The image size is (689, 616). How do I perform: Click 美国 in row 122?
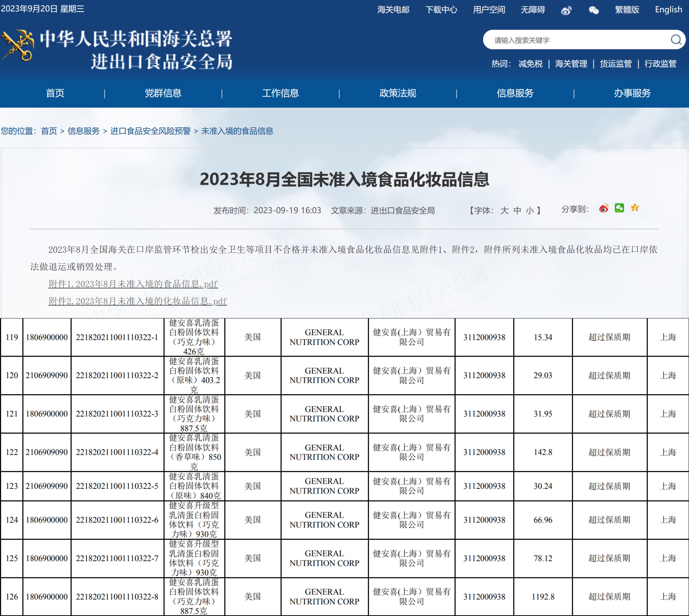tap(253, 452)
